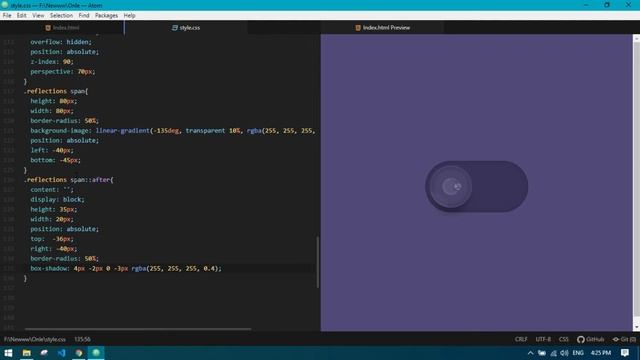Open the GitHub panel from status bar

[591, 339]
